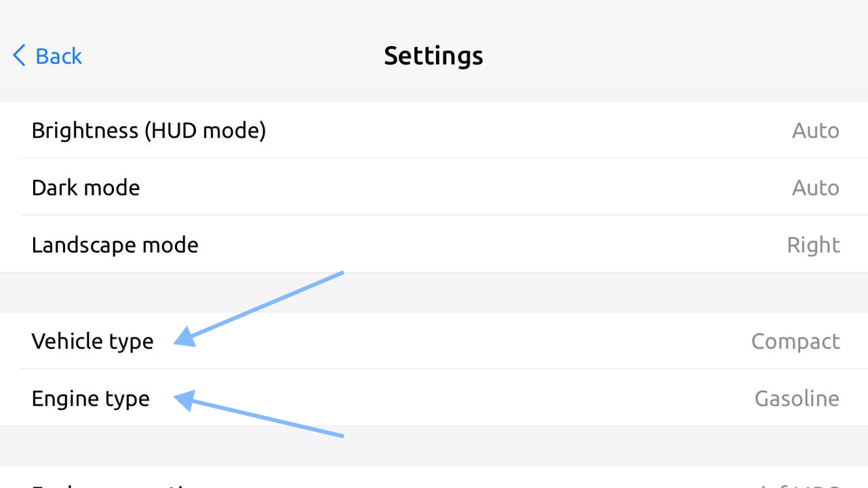Screen dimensions: 868x488
Task: Click the blue back chevron icon
Action: (x=19, y=56)
